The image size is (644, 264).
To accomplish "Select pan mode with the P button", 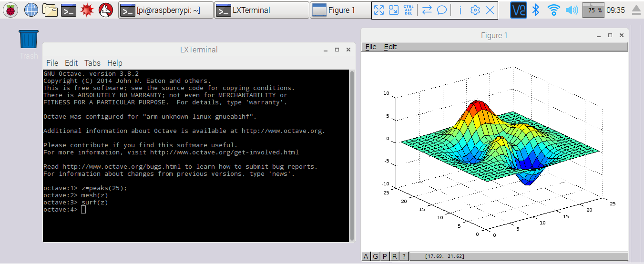I will (385, 256).
